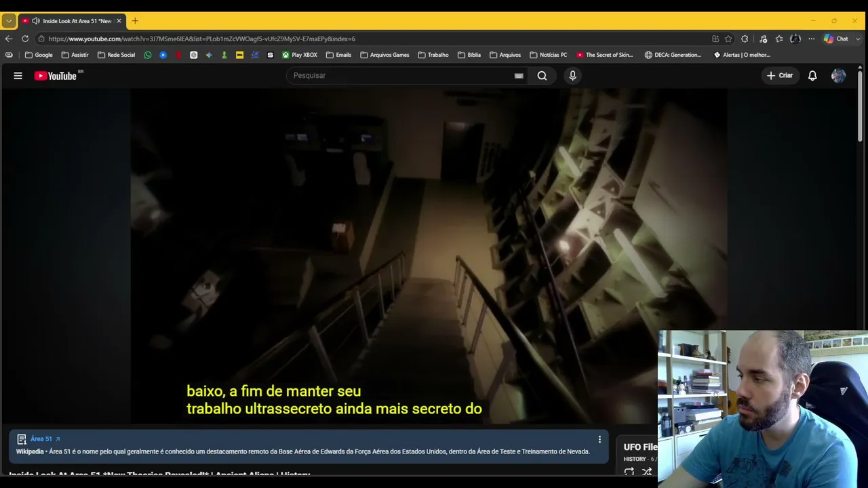Open the DECA: Generation bookmark
The height and width of the screenshot is (488, 868).
[673, 55]
